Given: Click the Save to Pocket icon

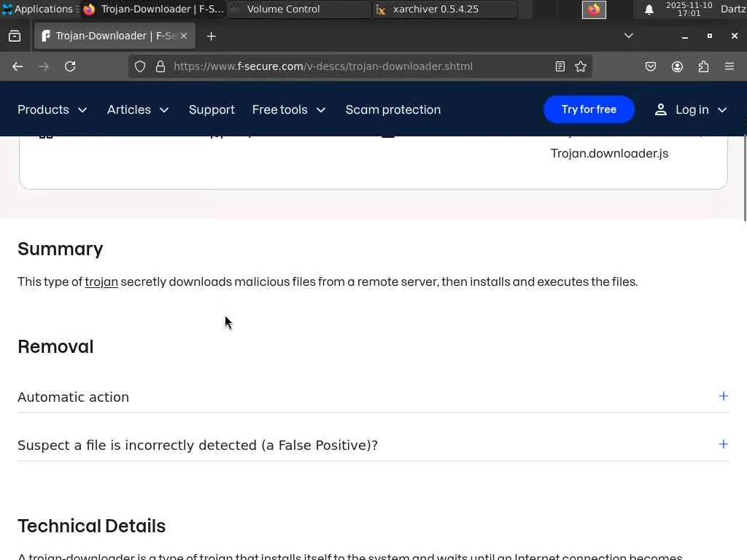Looking at the screenshot, I should coord(651,66).
